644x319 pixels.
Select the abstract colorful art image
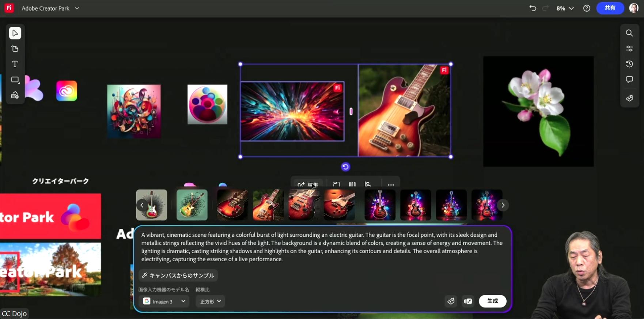(x=134, y=111)
